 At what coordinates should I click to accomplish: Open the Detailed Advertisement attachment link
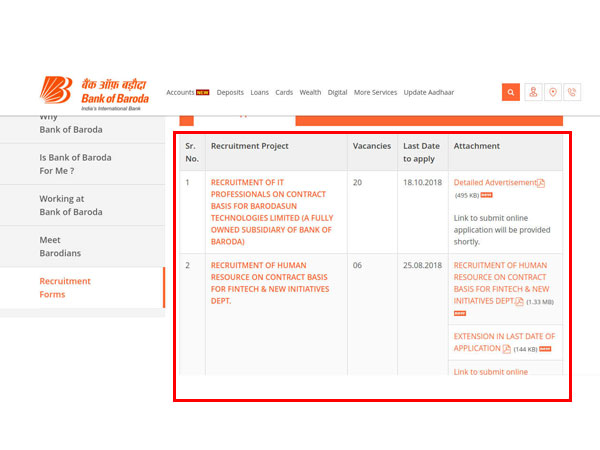(495, 183)
